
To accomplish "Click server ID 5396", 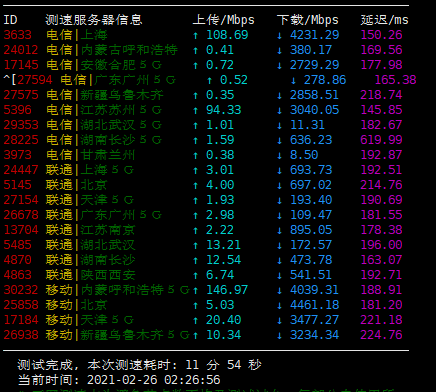I will 17,110.
